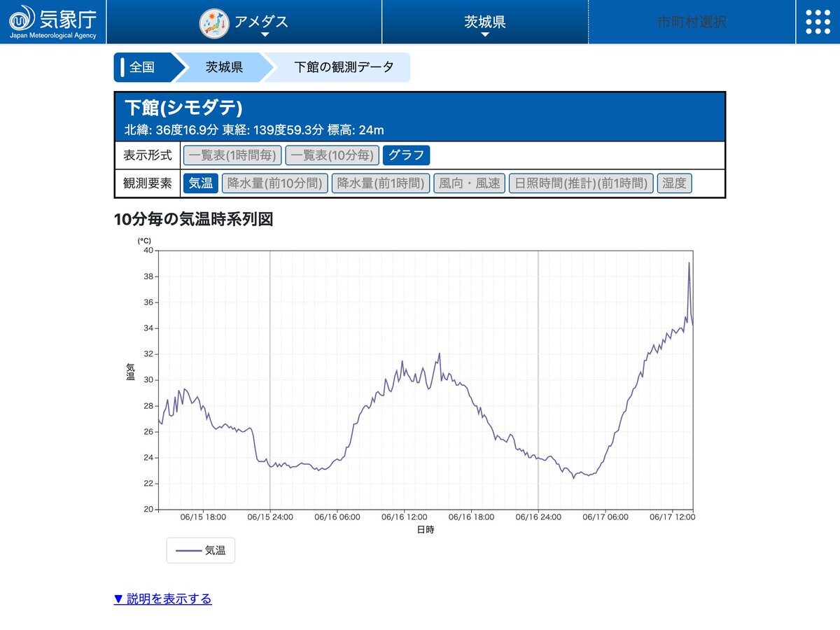This screenshot has height=630, width=840.
Task: Select the グラフ display format
Action: pos(407,155)
